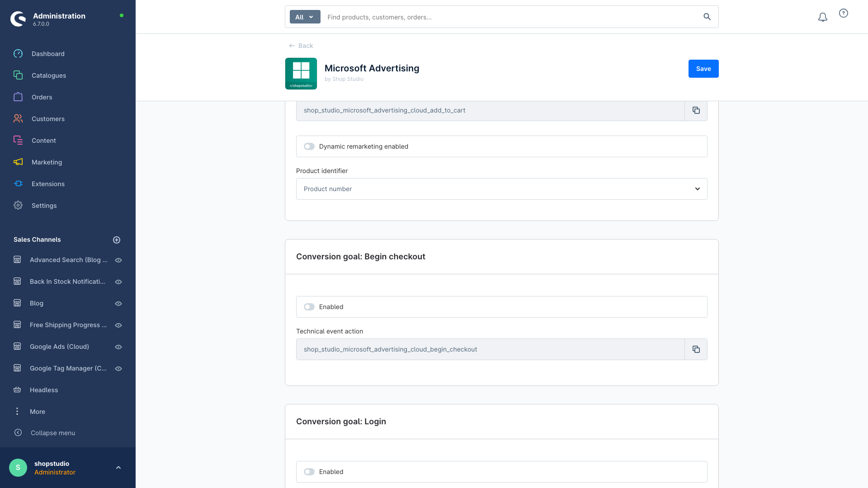868x488 pixels.
Task: Focus the Find products search field
Action: click(511, 17)
